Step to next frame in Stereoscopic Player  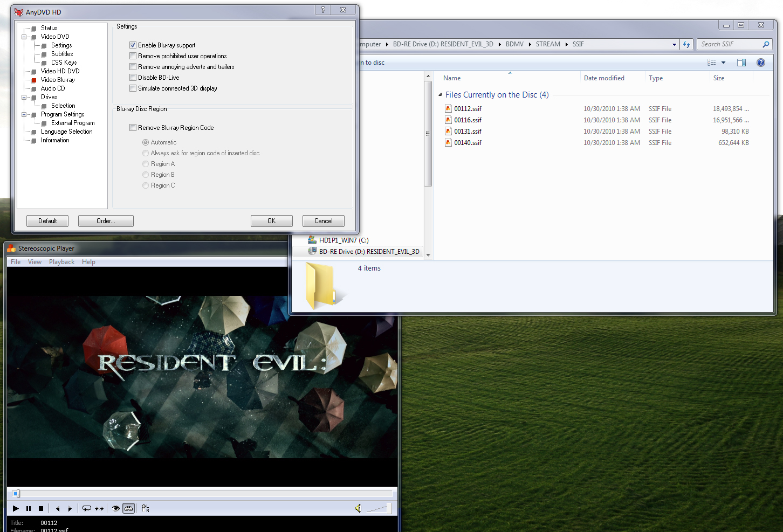click(70, 508)
